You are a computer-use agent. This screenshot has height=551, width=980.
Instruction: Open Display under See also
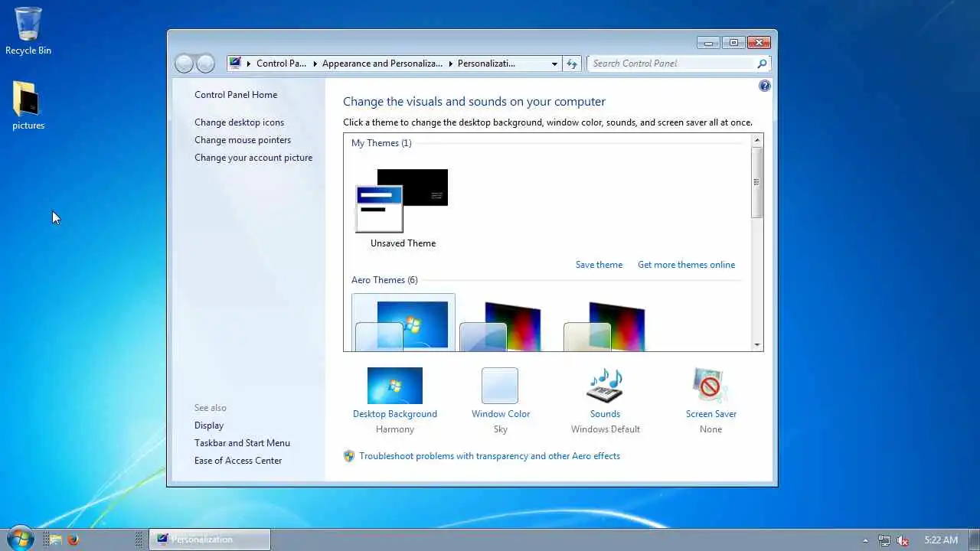[209, 425]
